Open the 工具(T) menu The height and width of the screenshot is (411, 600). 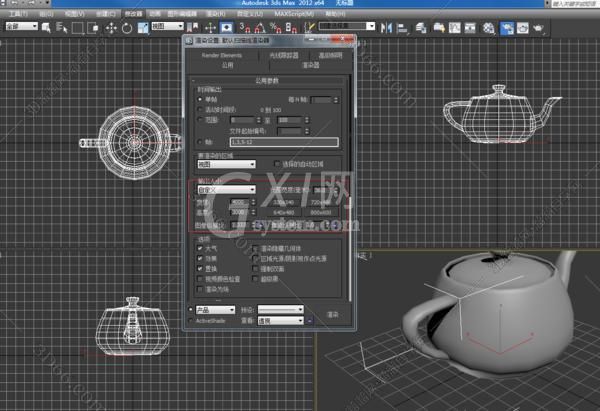coord(18,13)
